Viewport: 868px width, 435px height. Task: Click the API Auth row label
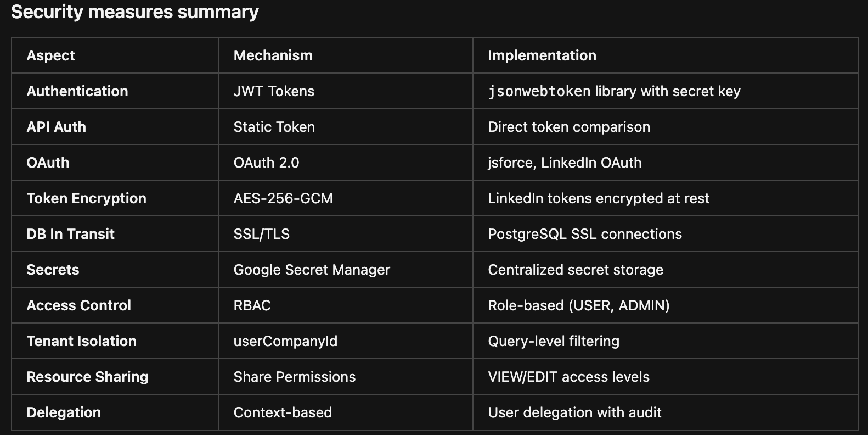tap(57, 127)
